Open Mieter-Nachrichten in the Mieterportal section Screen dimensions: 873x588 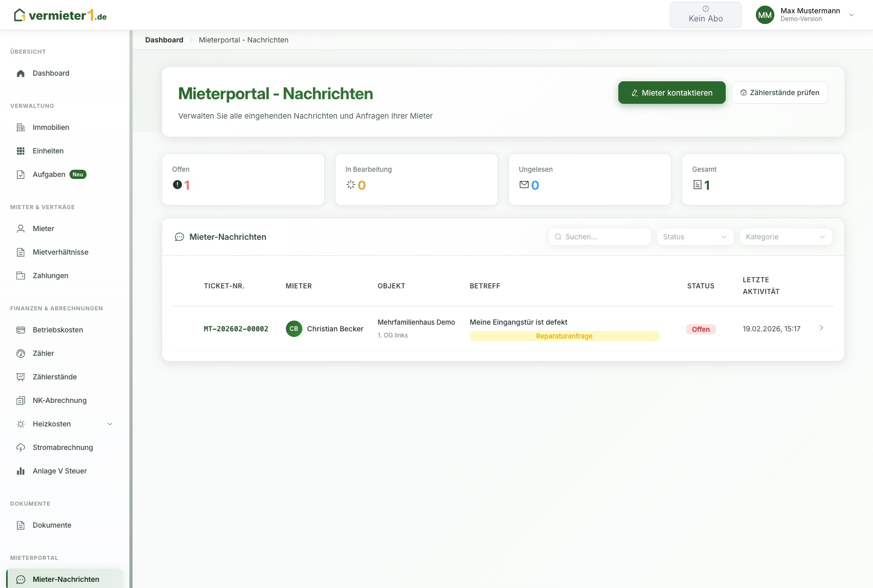point(65,579)
